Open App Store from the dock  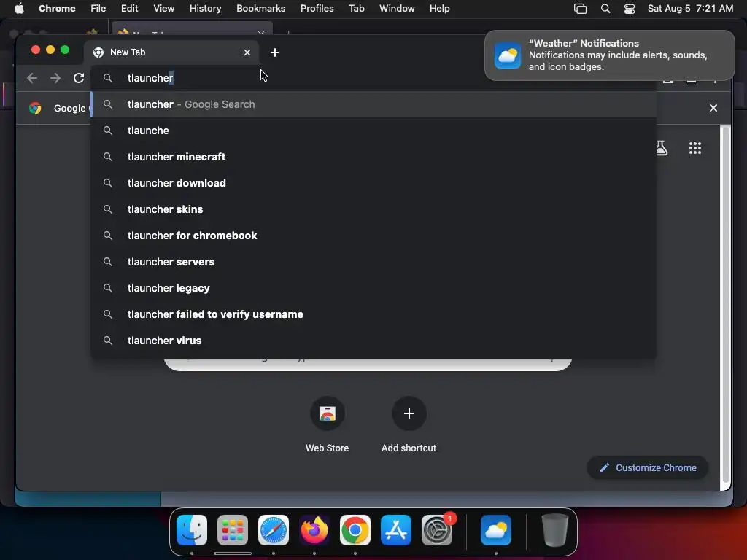tap(396, 530)
